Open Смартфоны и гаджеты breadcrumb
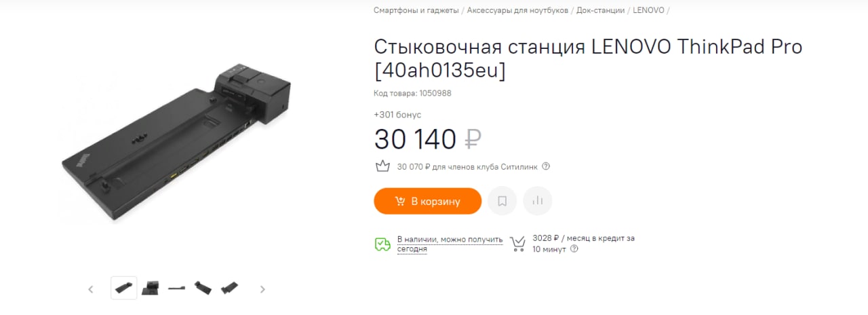This screenshot has width=868, height=315. point(416,10)
